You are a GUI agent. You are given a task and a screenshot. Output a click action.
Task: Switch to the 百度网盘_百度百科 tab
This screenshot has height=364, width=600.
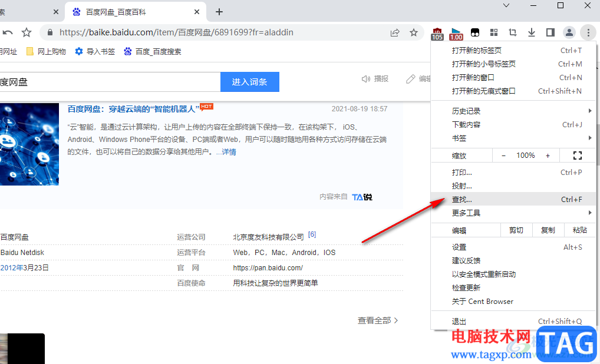point(136,12)
